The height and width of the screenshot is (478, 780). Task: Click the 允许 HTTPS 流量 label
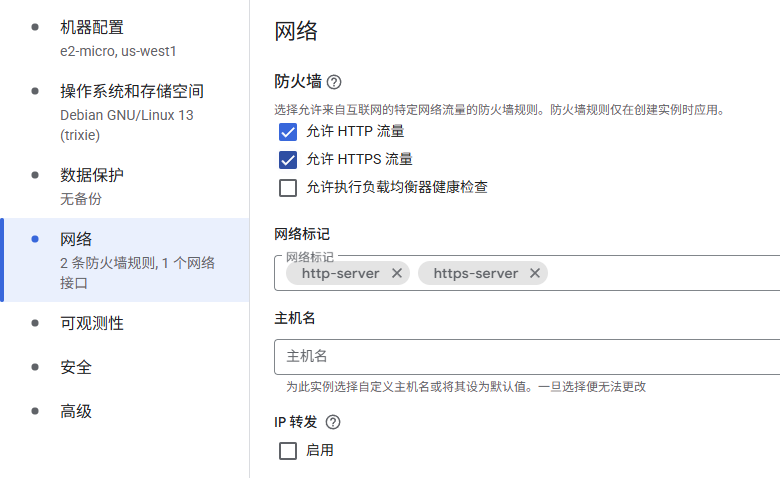tap(359, 159)
